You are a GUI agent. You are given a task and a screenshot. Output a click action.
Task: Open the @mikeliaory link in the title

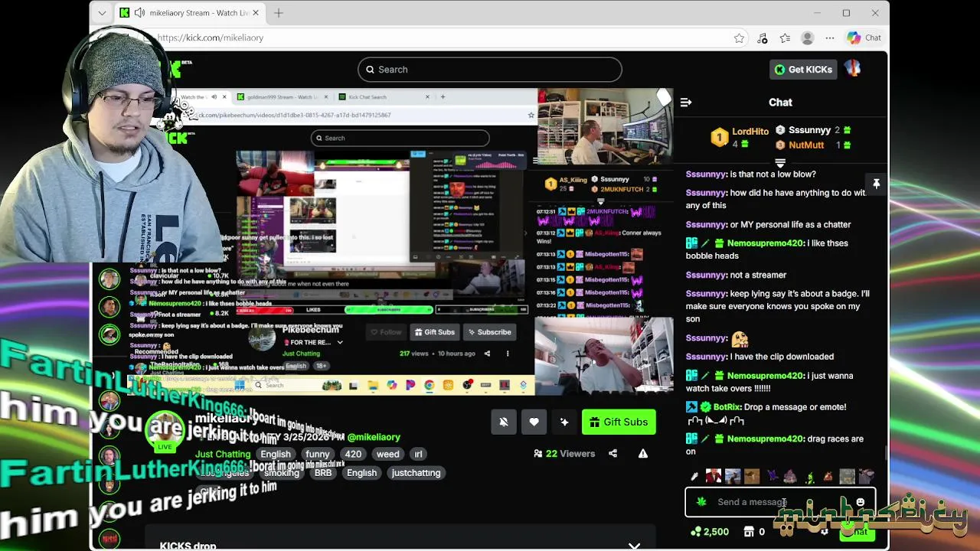374,437
